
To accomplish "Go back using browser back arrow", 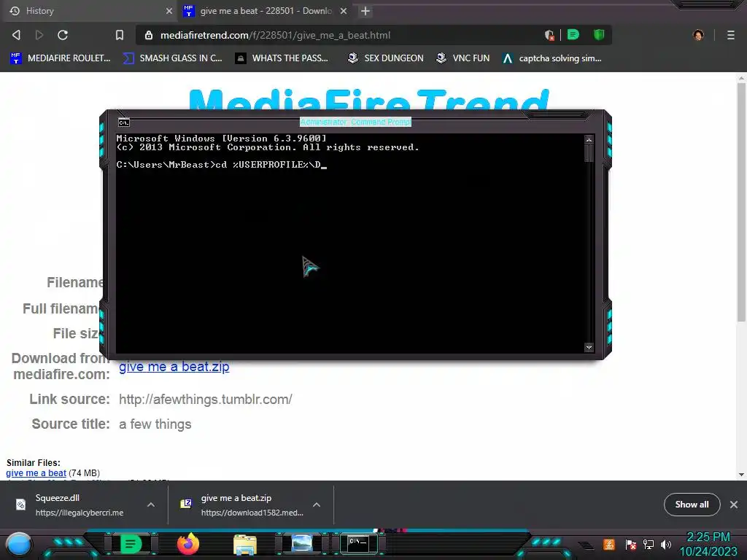I will (x=16, y=35).
